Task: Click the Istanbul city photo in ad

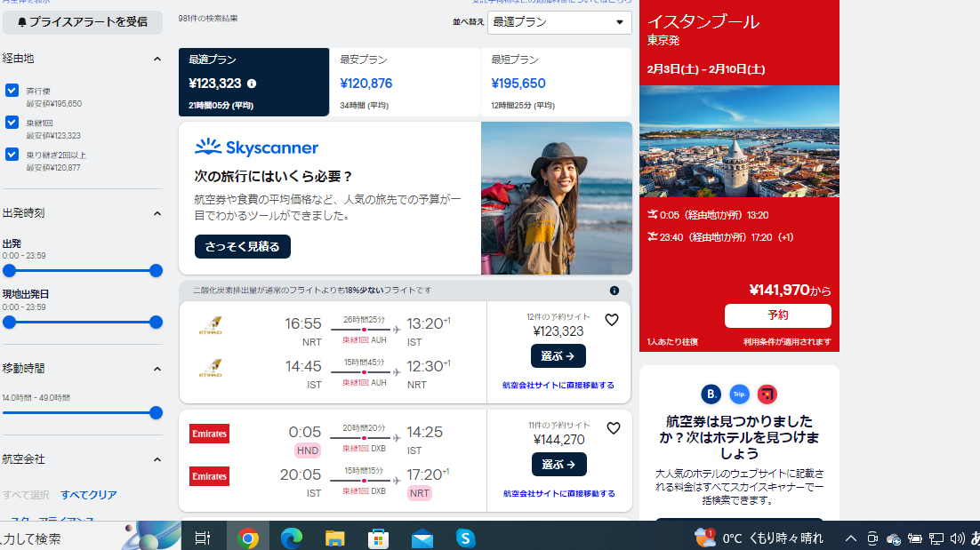Action: click(739, 140)
